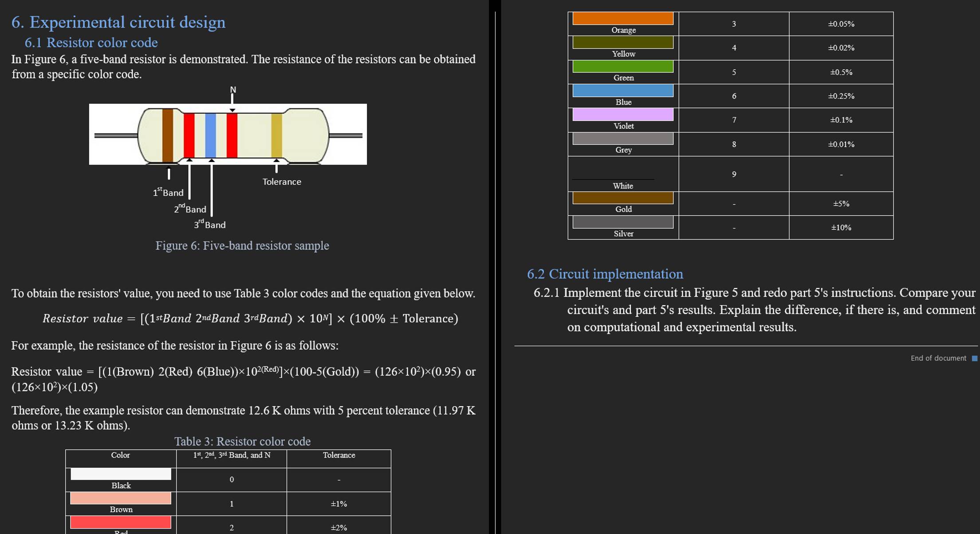Image resolution: width=980 pixels, height=534 pixels.
Task: Select the Orange color swatch in the table
Action: coord(623,18)
